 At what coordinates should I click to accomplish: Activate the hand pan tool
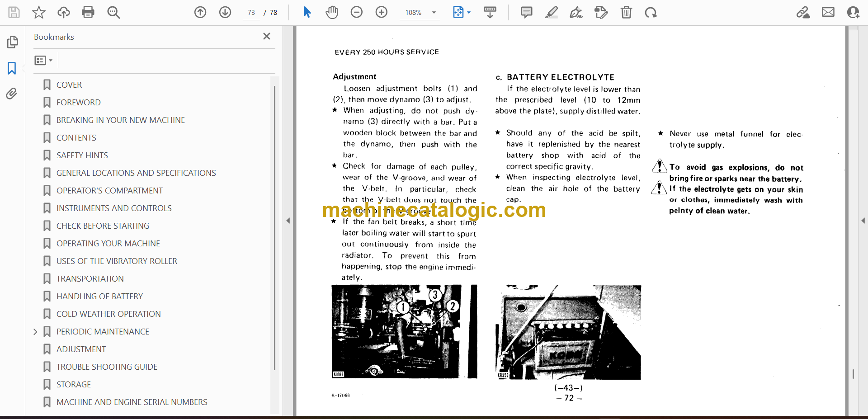pyautogui.click(x=332, y=12)
